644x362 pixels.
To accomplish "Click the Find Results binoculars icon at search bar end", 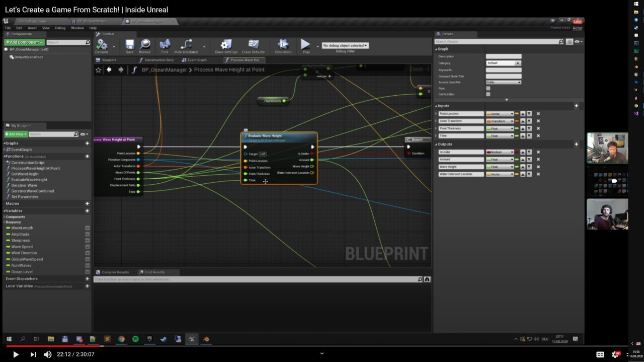I will pos(427,279).
